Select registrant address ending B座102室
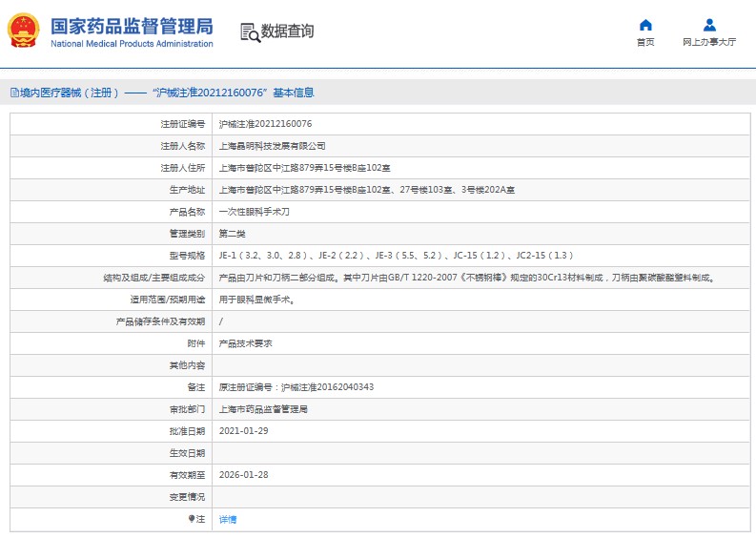 pos(305,168)
